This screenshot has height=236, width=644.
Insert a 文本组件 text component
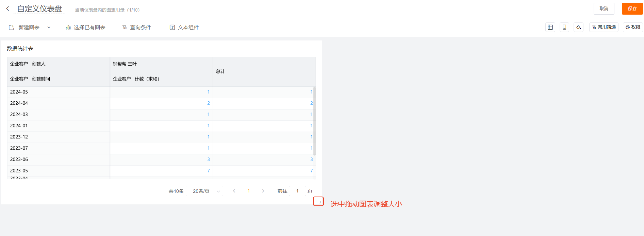pyautogui.click(x=184, y=28)
